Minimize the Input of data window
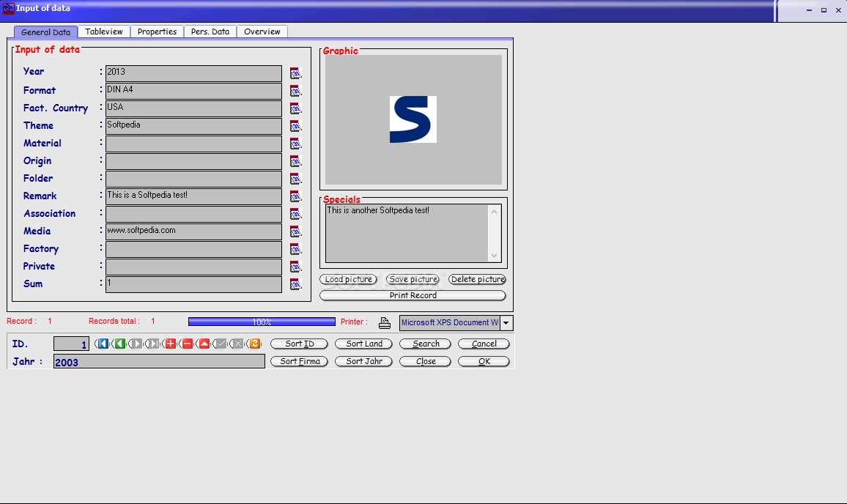This screenshot has width=847, height=504. pyautogui.click(x=809, y=10)
